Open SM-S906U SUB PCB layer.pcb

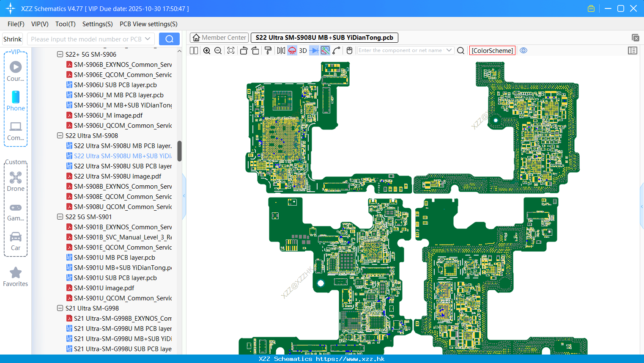pyautogui.click(x=115, y=85)
